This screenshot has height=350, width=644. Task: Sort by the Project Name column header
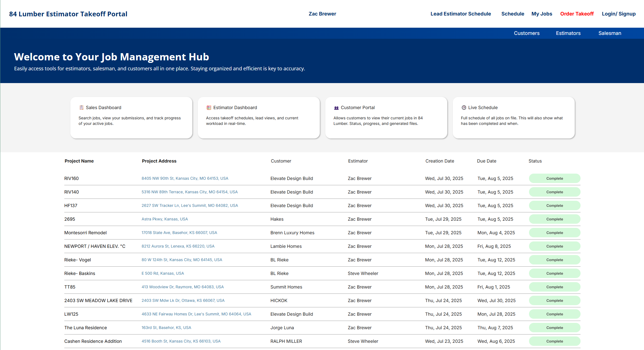(79, 161)
